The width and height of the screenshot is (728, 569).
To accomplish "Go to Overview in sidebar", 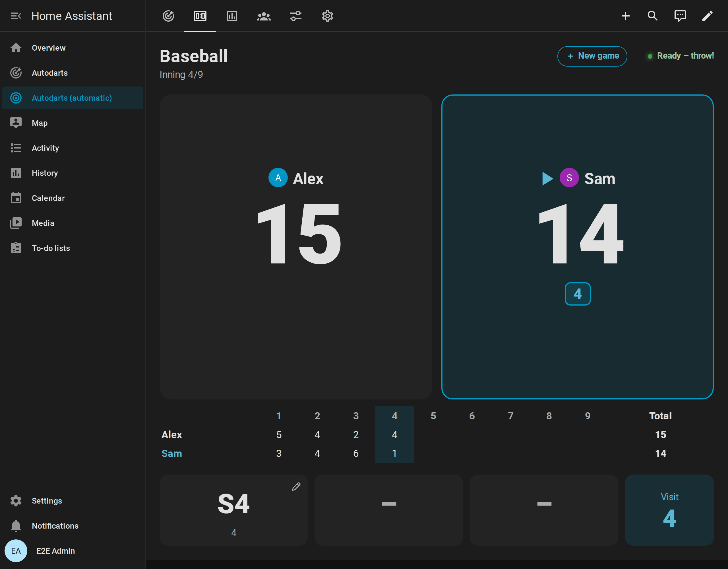I will 73,48.
